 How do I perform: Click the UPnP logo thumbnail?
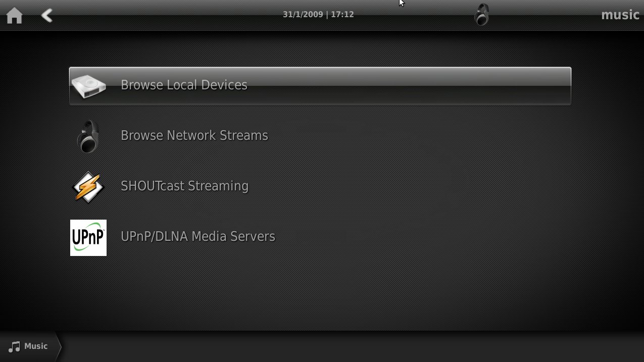[x=88, y=238]
